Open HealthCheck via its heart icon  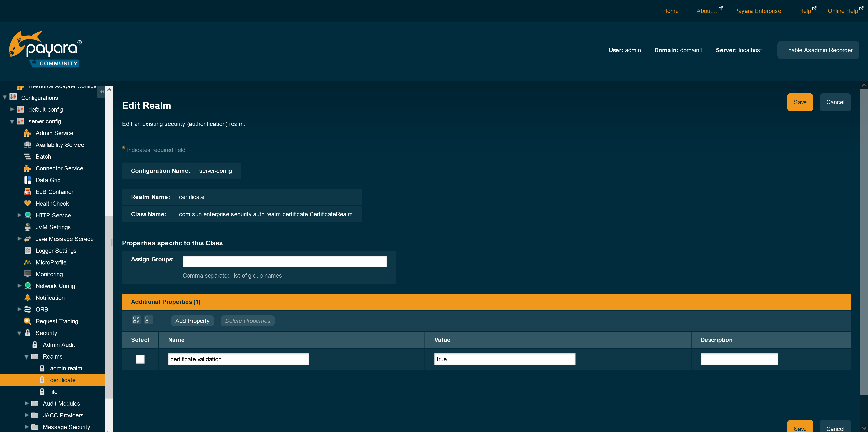[27, 203]
